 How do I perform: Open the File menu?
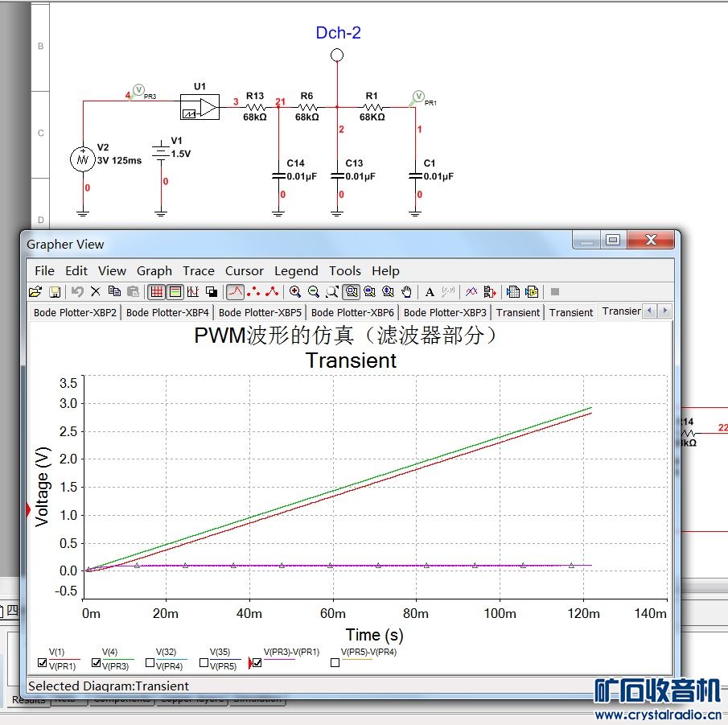pyautogui.click(x=44, y=271)
